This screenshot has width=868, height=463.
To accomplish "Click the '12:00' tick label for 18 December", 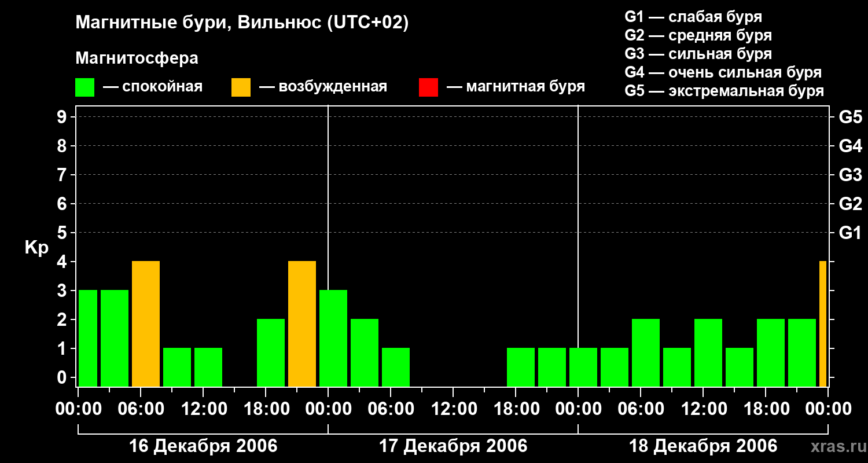I will coord(703,409).
